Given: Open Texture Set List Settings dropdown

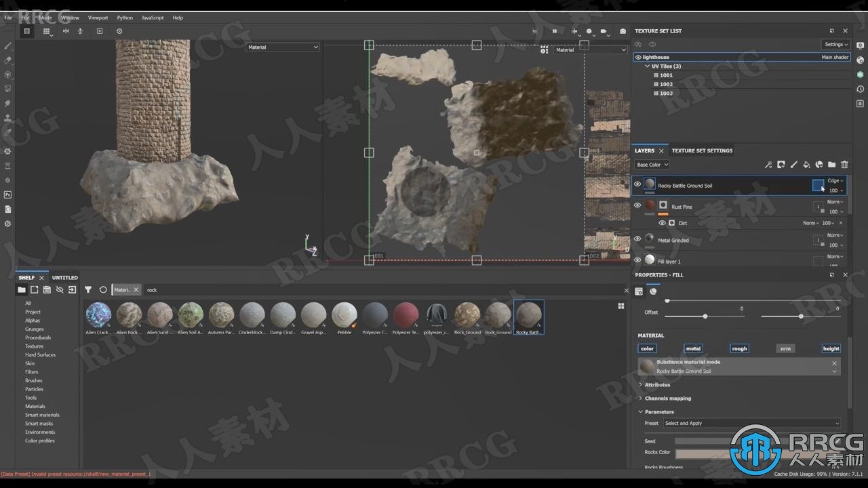Looking at the screenshot, I should pos(836,45).
